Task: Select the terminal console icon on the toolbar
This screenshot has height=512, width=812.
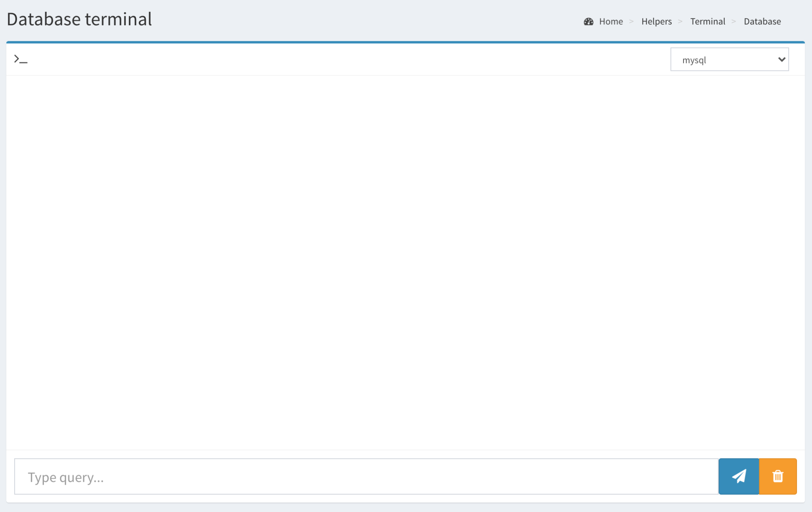Action: pos(20,59)
